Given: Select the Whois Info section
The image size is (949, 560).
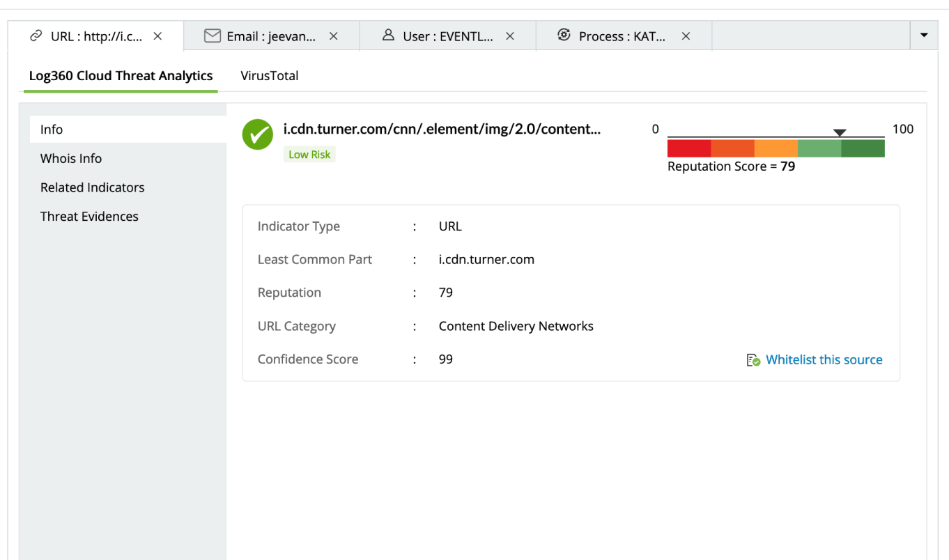Looking at the screenshot, I should point(70,158).
